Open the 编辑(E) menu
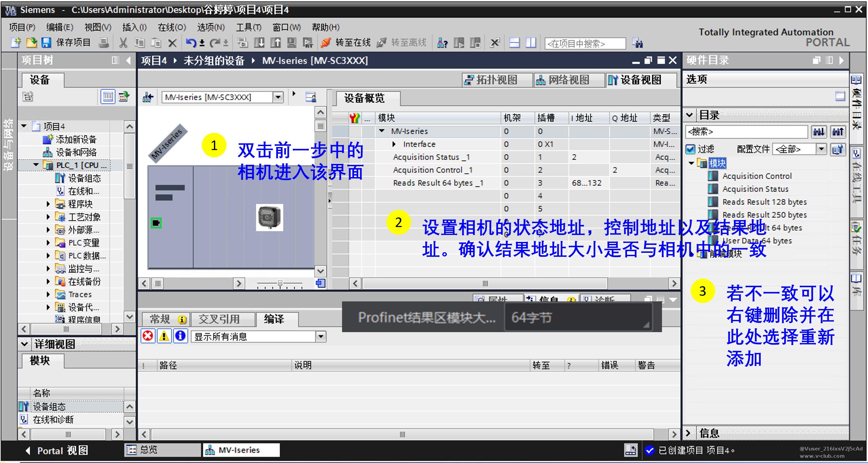This screenshot has height=463, width=868. coord(60,27)
